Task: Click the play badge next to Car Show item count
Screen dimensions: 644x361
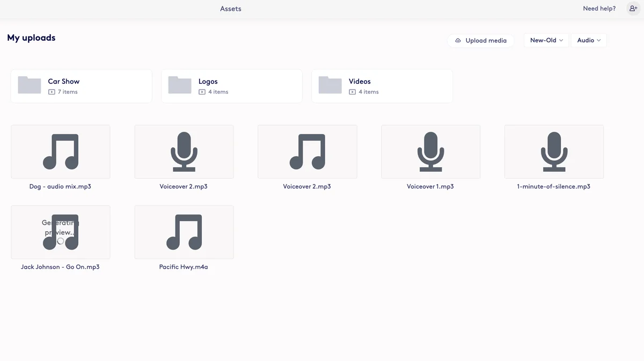Action: tap(52, 92)
